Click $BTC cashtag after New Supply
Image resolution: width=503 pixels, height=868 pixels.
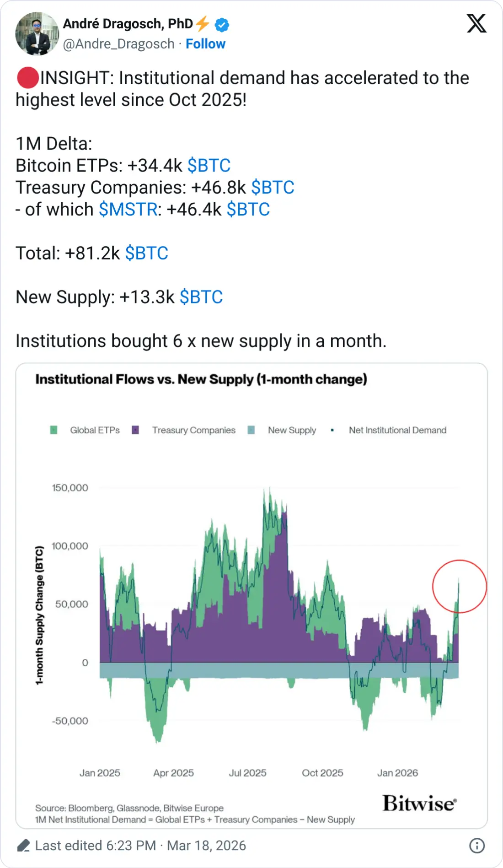pos(201,297)
